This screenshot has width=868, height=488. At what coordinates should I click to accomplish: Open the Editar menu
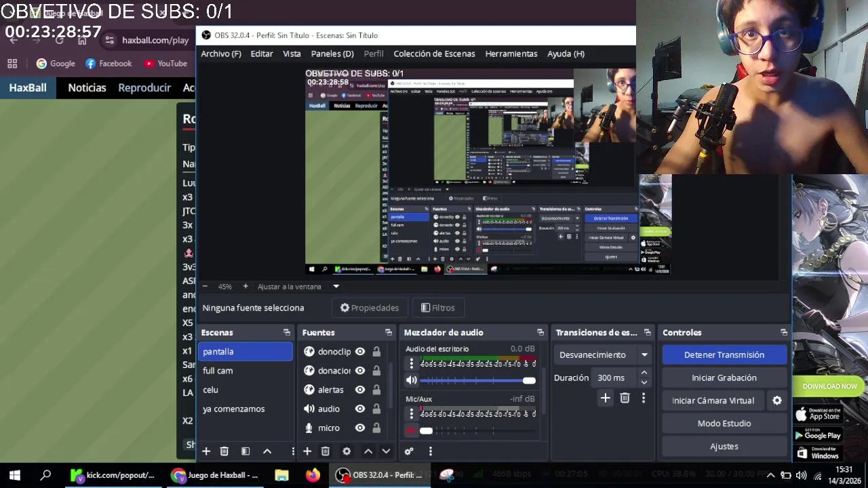(262, 54)
